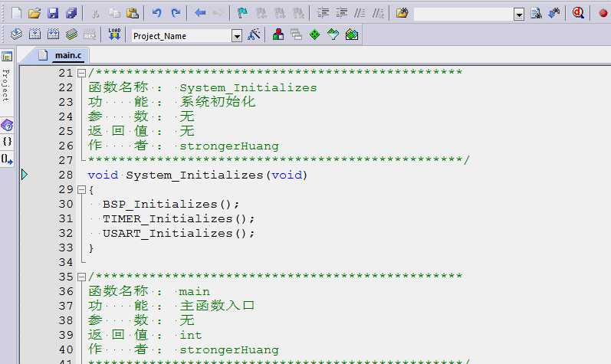This screenshot has height=364, width=611.
Task: Click TIMER_Initializes() call on line 31
Action: pyautogui.click(x=179, y=219)
